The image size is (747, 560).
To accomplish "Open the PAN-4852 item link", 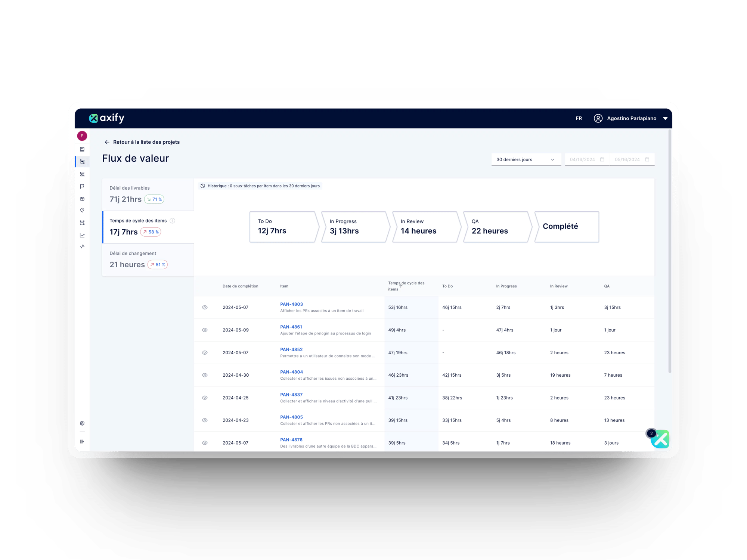I will (x=291, y=349).
